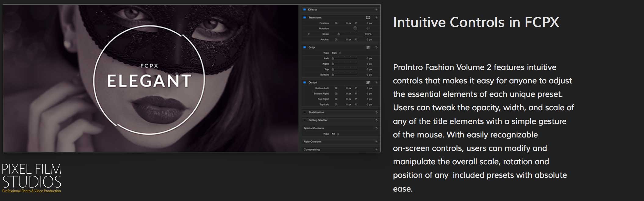Enable the Stabilization checkbox
The height and width of the screenshot is (201, 644).
305,112
